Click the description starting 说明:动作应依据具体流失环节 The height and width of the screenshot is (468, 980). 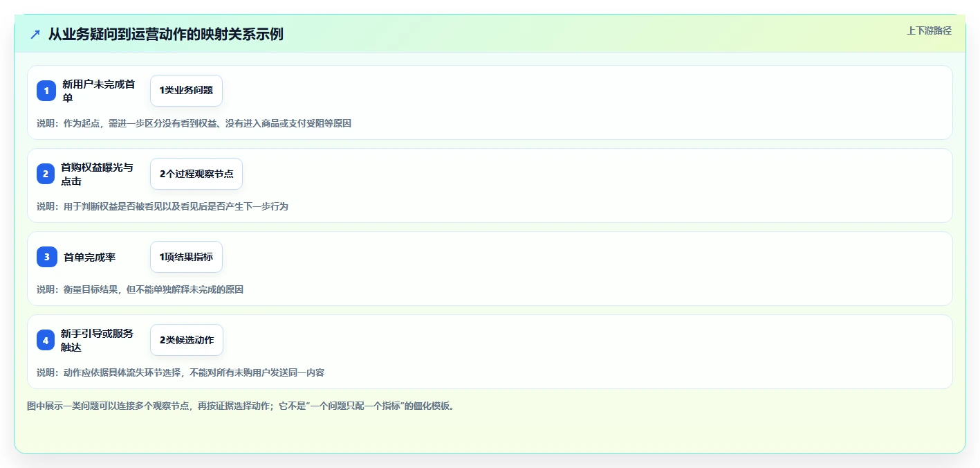tap(181, 372)
